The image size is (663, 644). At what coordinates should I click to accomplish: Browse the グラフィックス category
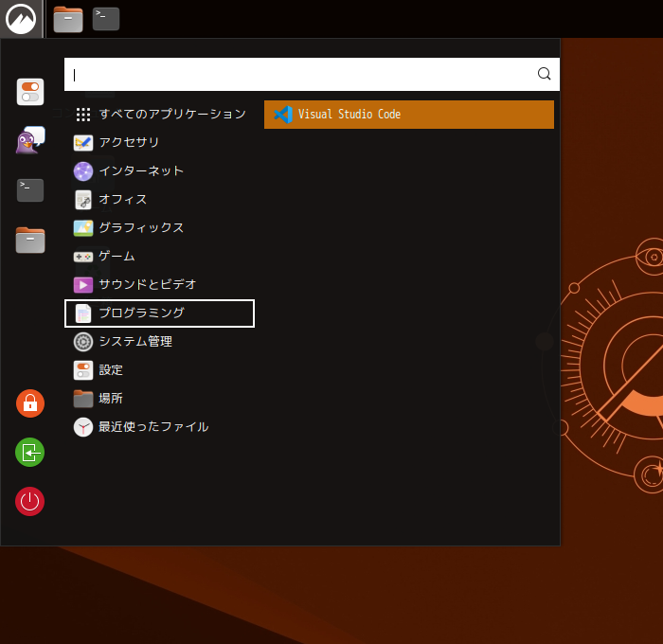tap(159, 228)
